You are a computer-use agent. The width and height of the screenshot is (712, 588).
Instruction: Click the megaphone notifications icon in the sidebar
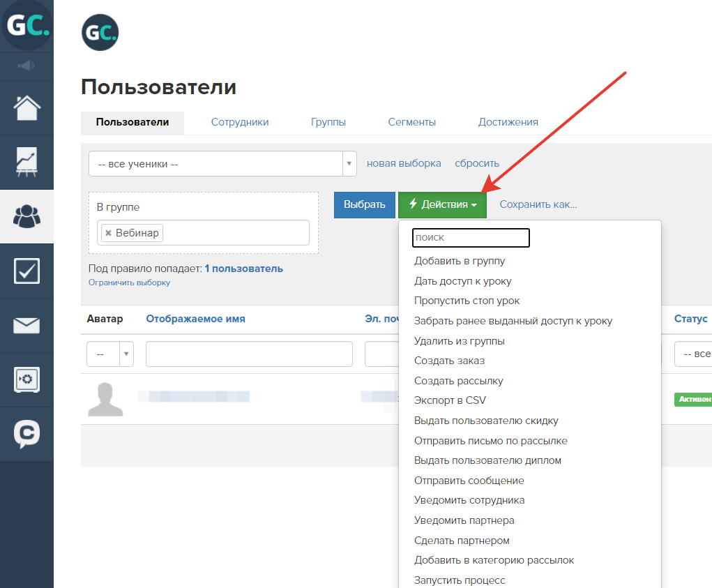pyautogui.click(x=26, y=66)
